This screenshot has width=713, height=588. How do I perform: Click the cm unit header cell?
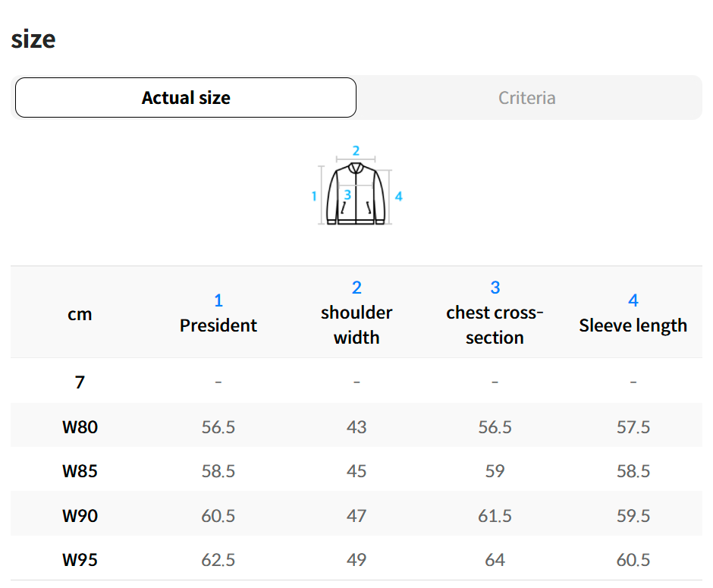tap(80, 314)
